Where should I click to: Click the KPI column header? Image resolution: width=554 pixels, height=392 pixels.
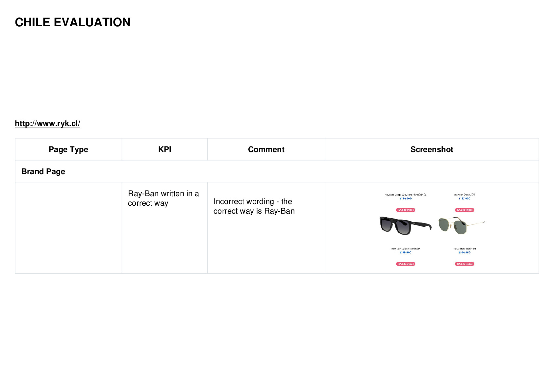(x=164, y=149)
